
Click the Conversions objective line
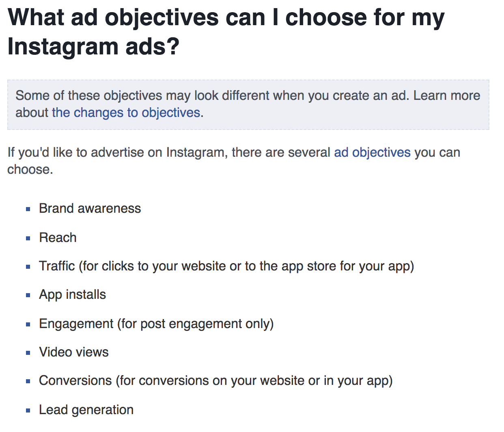216,380
